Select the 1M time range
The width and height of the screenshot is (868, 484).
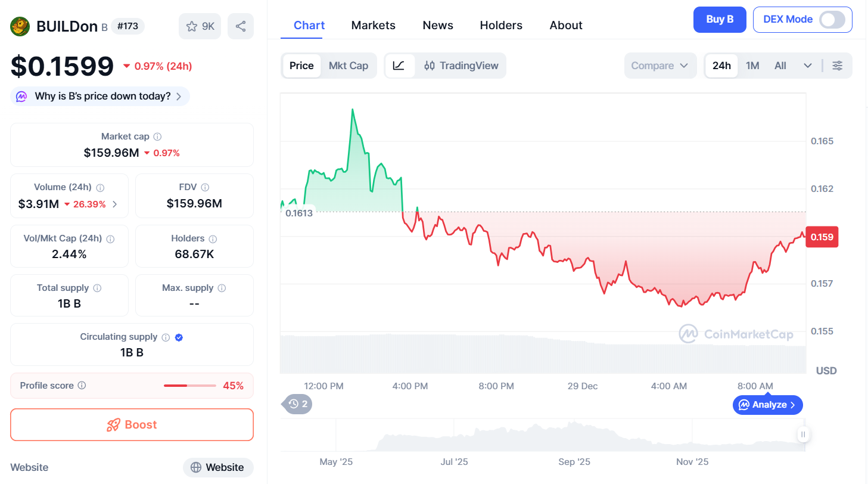(x=752, y=66)
